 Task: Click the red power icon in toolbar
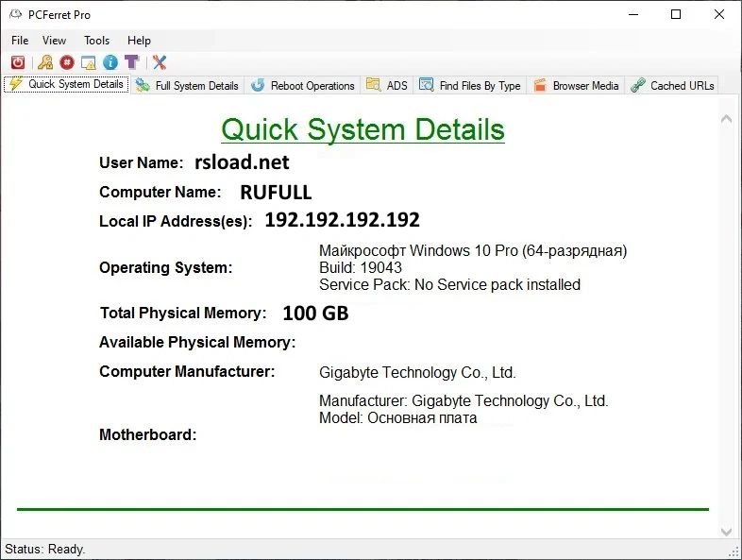[x=18, y=62]
